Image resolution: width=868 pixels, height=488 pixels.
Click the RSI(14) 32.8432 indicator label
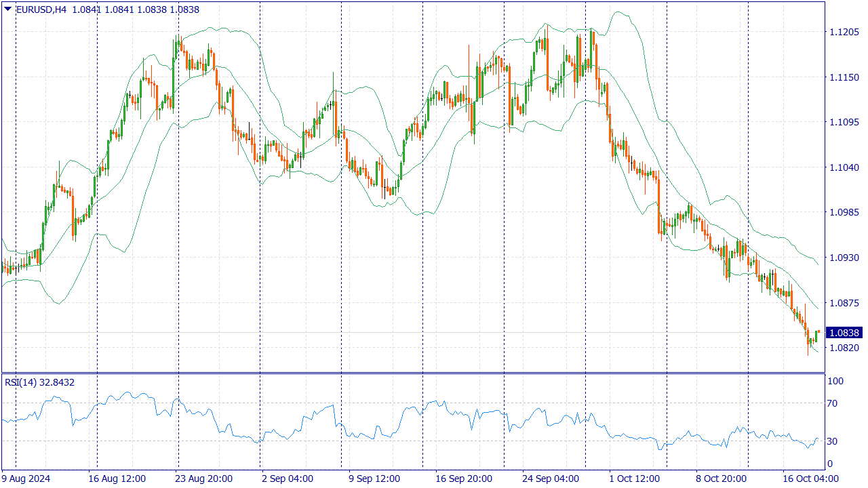(x=39, y=382)
